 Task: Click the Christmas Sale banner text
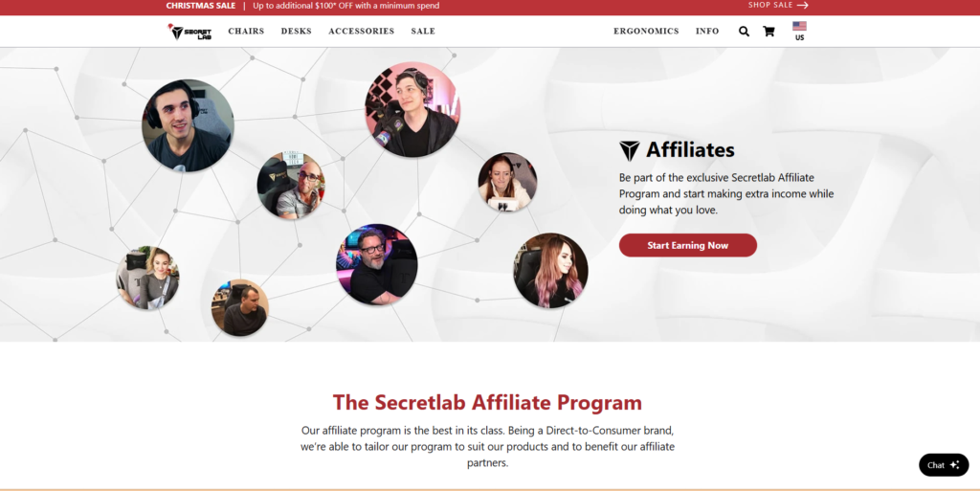point(201,6)
